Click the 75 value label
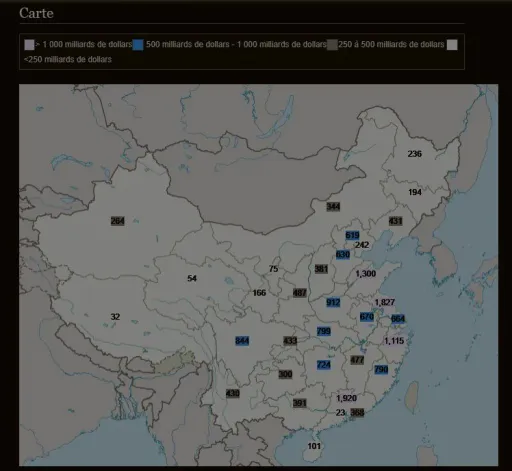The width and height of the screenshot is (512, 471). [273, 269]
